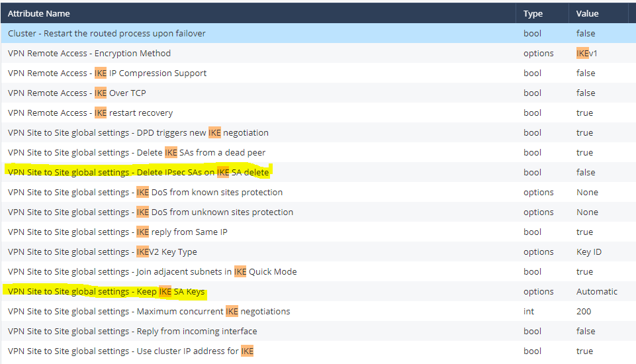
Task: Click true value in IKE restart recovery row
Action: [x=584, y=113]
